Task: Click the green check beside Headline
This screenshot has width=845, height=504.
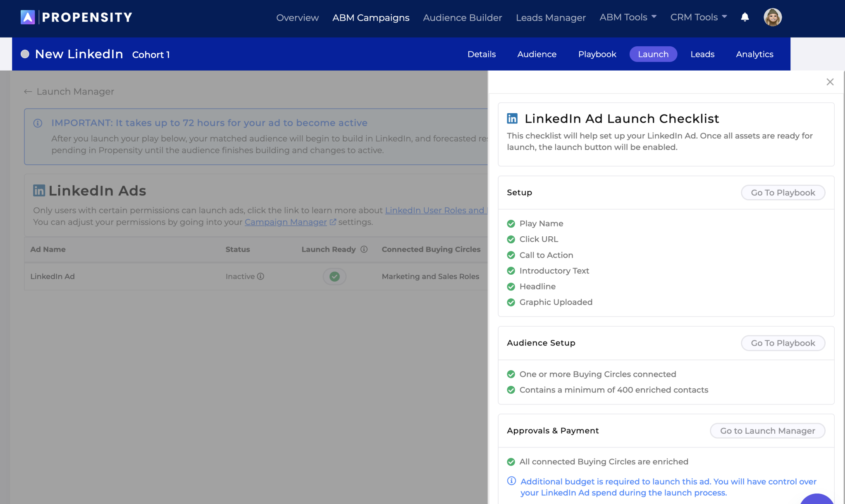Action: coord(511,286)
